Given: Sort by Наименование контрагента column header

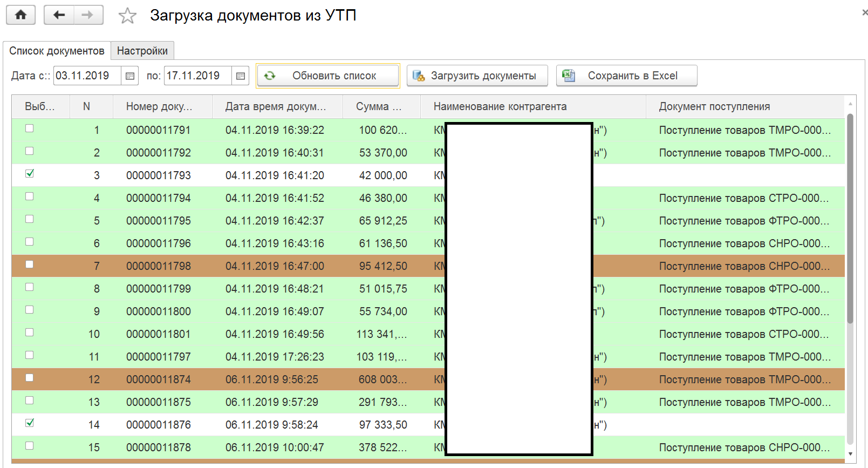Looking at the screenshot, I should [500, 107].
